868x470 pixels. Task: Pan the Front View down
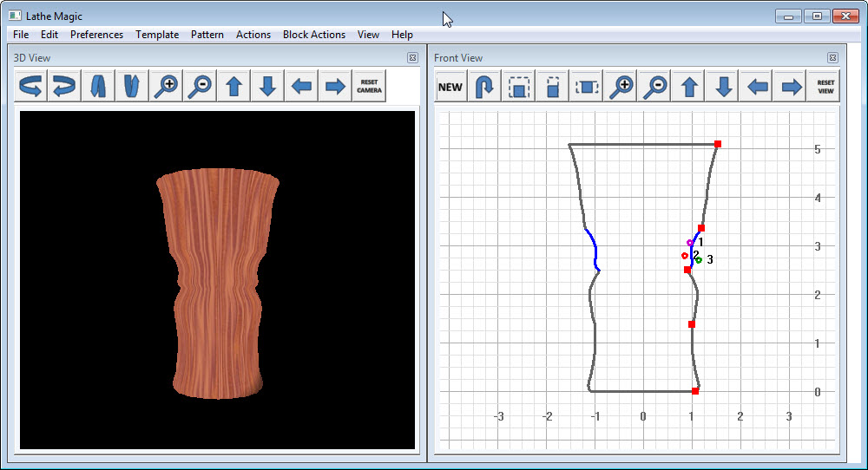pyautogui.click(x=724, y=87)
